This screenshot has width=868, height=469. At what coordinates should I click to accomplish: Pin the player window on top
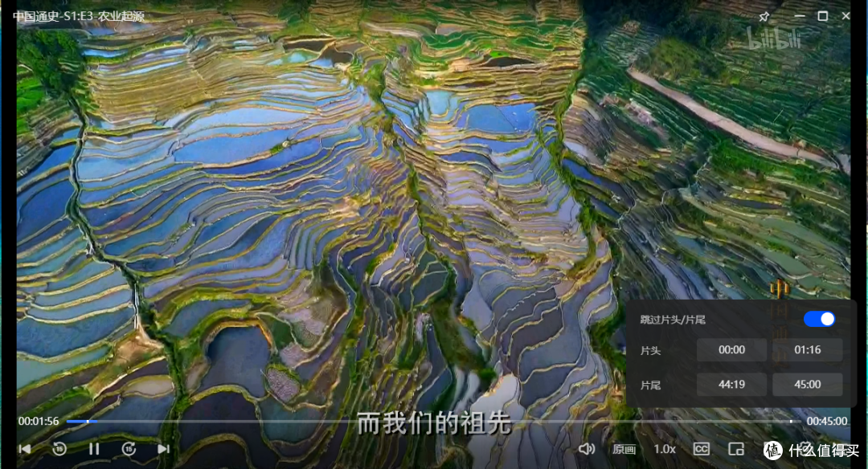pyautogui.click(x=764, y=17)
